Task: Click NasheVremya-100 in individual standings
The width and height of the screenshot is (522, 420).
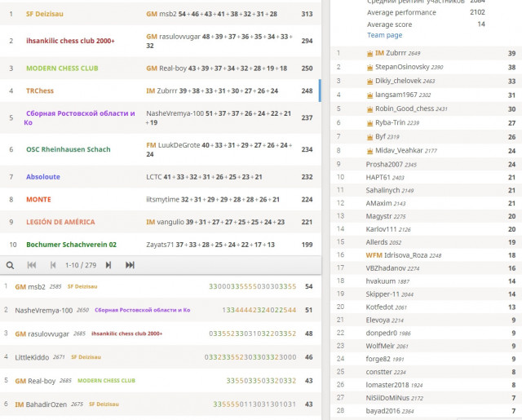Action: (x=43, y=311)
